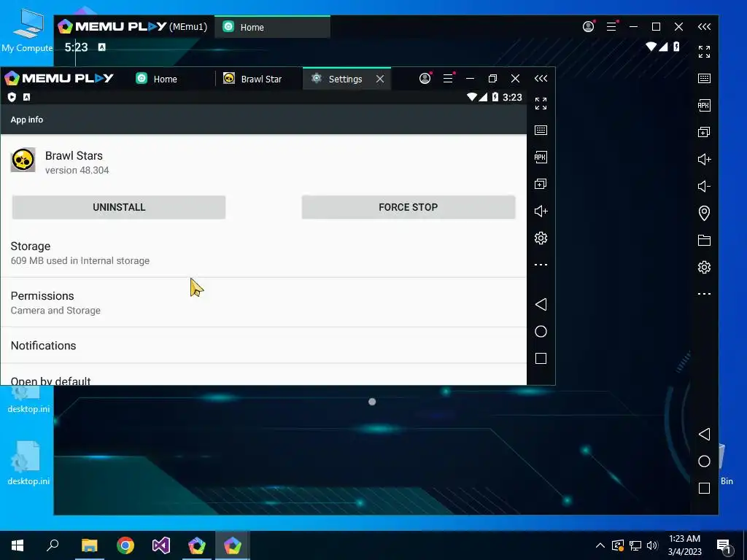Select Home tab in MEmu1 back window
Image resolution: width=747 pixels, height=560 pixels.
click(272, 27)
